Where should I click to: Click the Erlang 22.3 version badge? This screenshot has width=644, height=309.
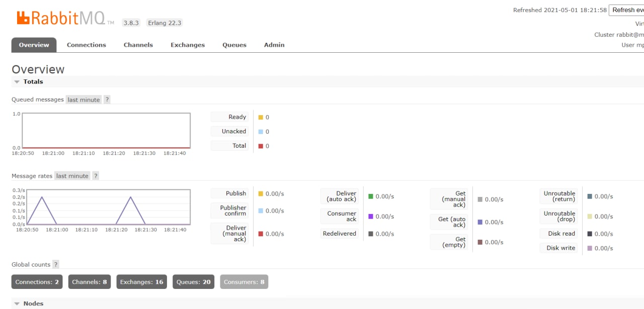[164, 23]
